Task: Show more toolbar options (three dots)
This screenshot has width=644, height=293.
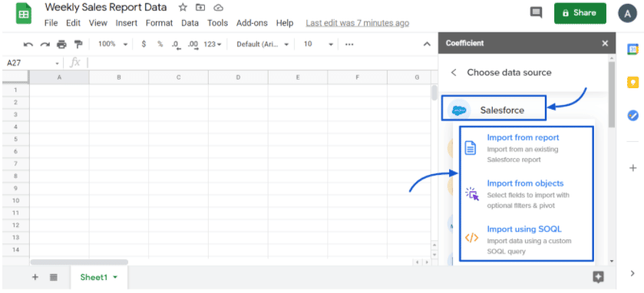Action: click(x=349, y=44)
